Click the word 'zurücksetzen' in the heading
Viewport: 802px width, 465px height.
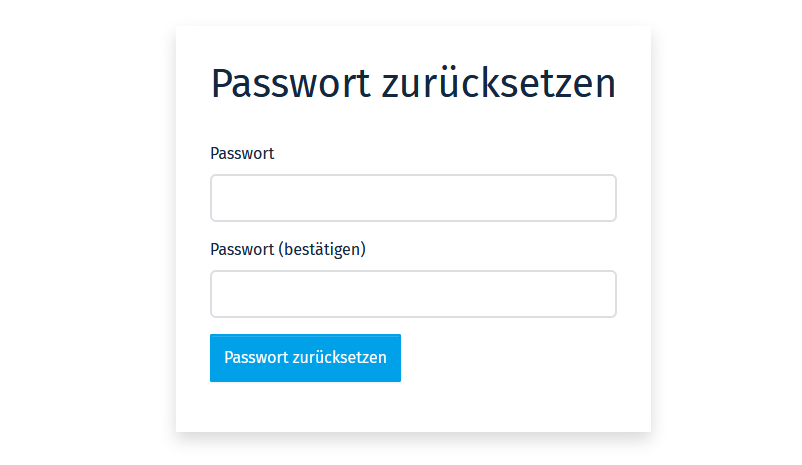tap(499, 83)
